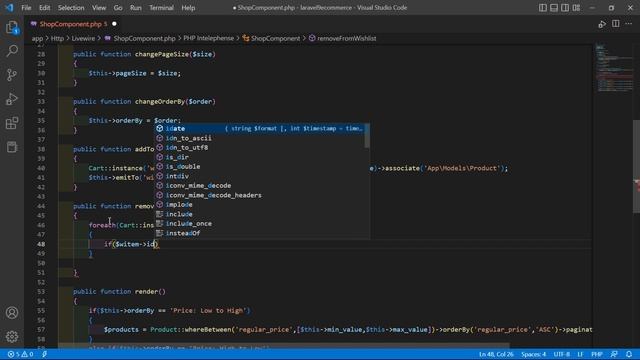Open the Go menu
The image size is (640, 360).
pos(118,8)
